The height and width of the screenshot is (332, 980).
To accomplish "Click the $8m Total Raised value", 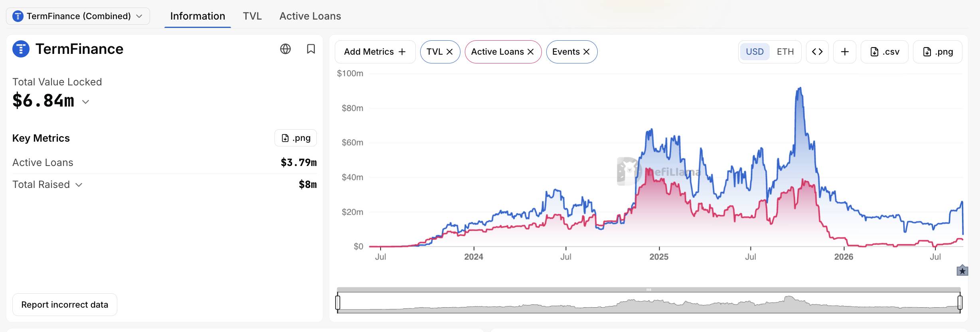I will click(x=308, y=184).
